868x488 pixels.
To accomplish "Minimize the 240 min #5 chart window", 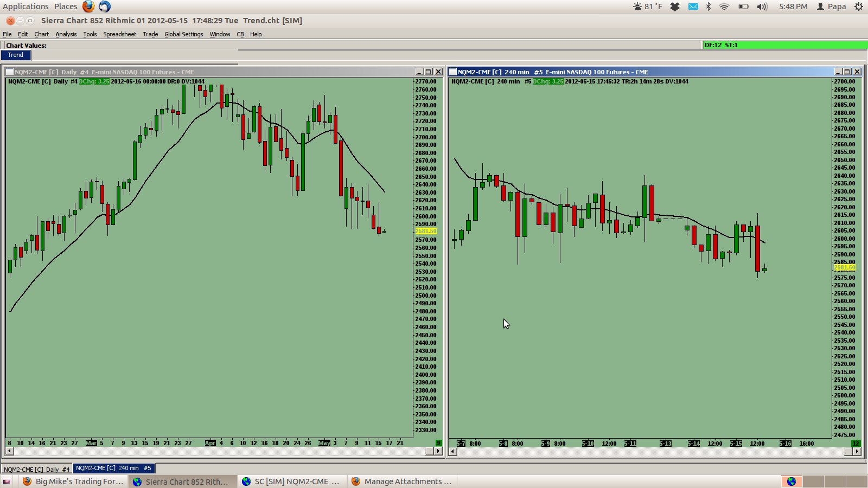I will point(838,72).
